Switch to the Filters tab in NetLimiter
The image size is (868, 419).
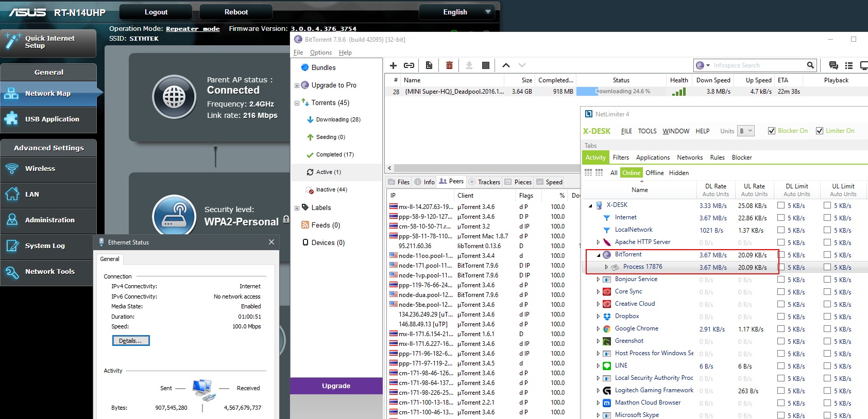click(621, 158)
